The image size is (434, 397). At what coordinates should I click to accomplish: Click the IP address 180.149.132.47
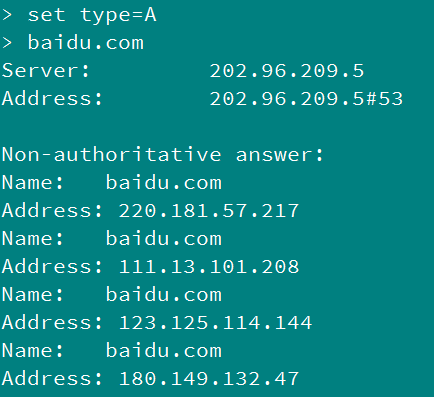click(x=209, y=379)
